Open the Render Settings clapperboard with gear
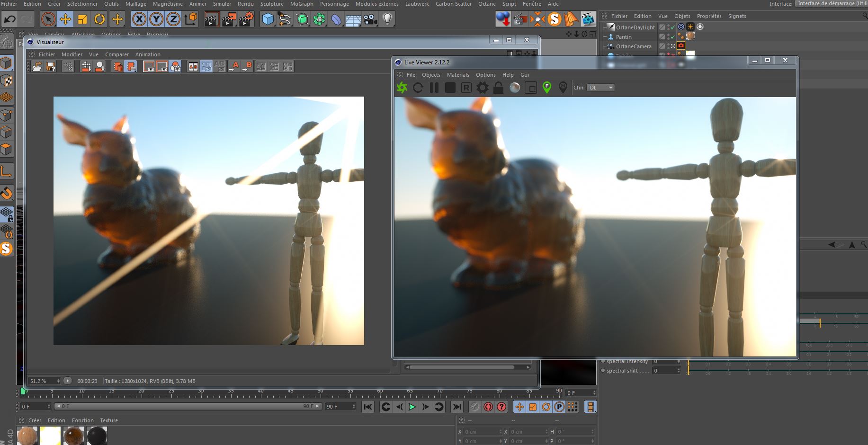868x445 pixels. coord(246,19)
